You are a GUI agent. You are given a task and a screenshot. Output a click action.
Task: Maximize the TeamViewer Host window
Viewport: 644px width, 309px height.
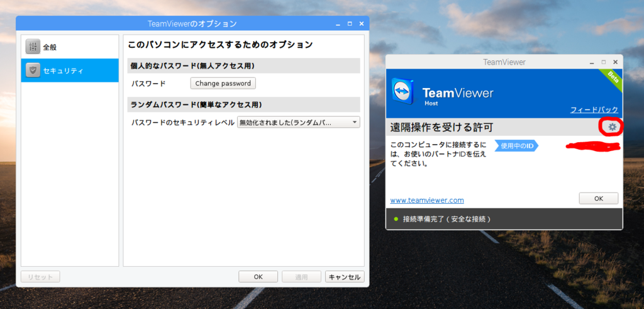click(x=603, y=62)
